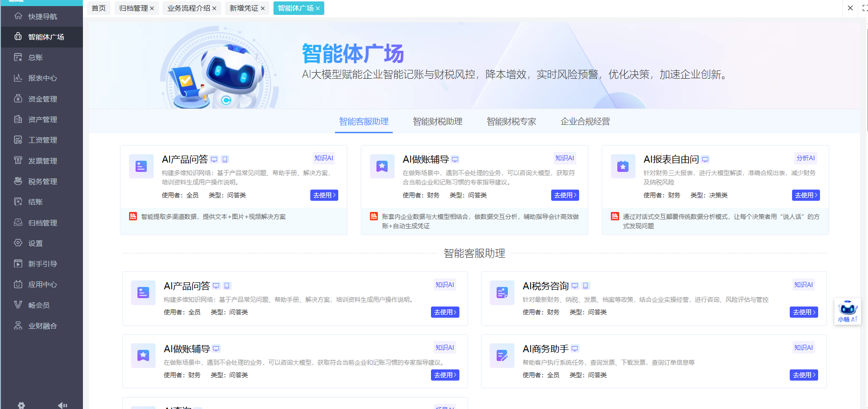Select the 智能客服助理 category tab

click(364, 122)
